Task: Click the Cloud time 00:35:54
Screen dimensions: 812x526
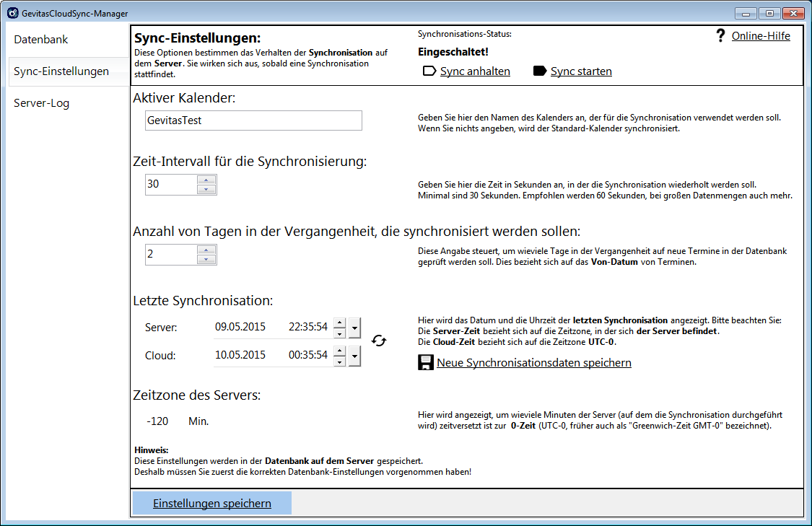Action: click(x=308, y=355)
